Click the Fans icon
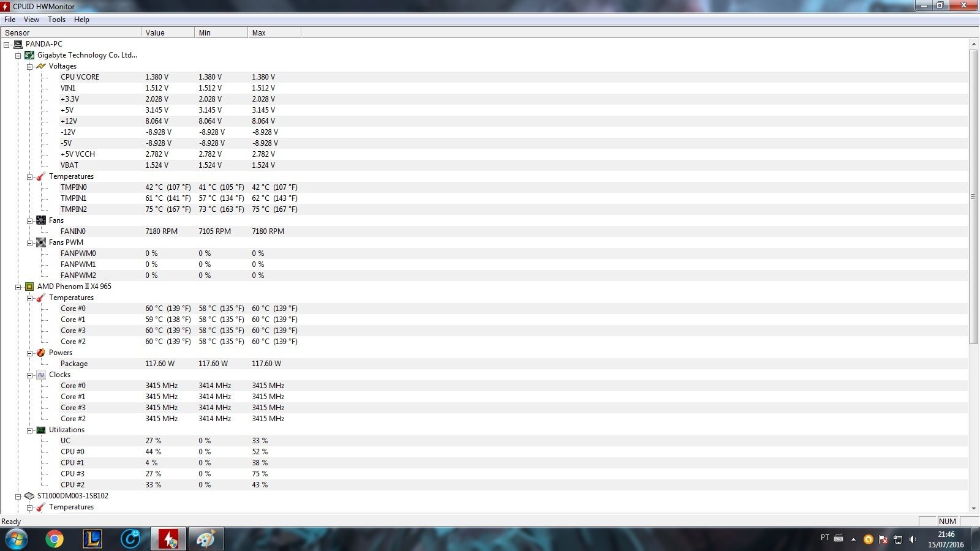The image size is (980, 551). [41, 220]
